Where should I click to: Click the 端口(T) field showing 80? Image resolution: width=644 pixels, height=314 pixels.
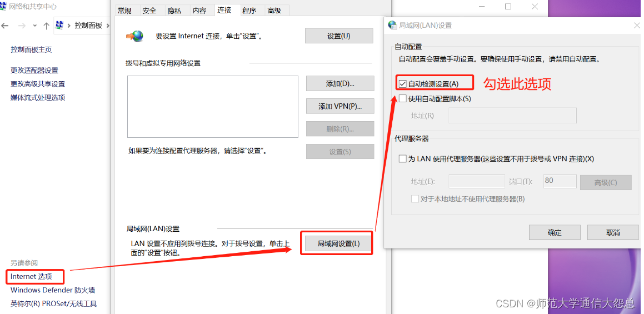pos(560,181)
